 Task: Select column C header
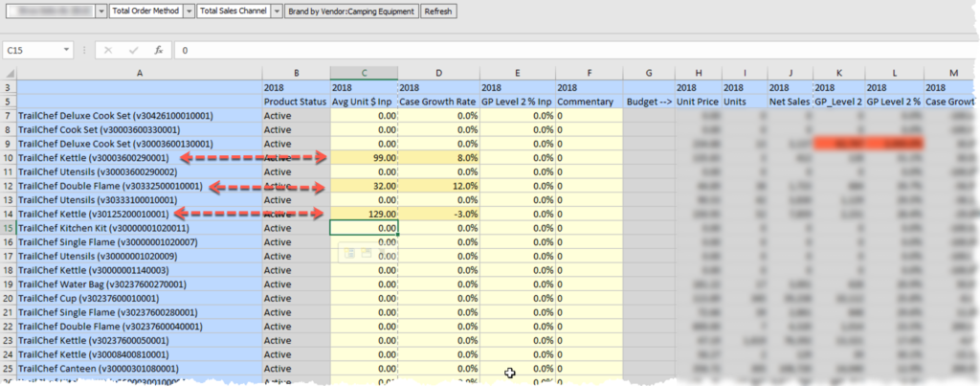pyautogui.click(x=364, y=73)
